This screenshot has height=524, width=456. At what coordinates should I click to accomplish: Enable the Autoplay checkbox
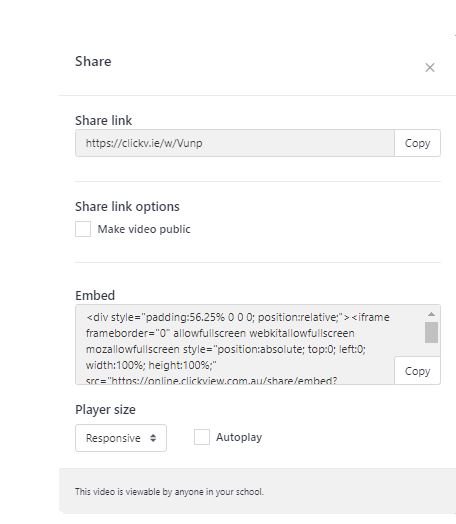(x=202, y=437)
